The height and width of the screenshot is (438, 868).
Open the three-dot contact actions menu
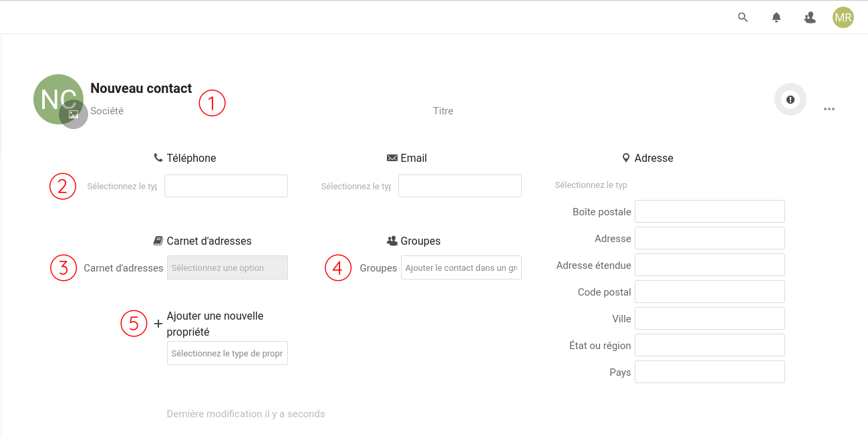click(x=829, y=109)
